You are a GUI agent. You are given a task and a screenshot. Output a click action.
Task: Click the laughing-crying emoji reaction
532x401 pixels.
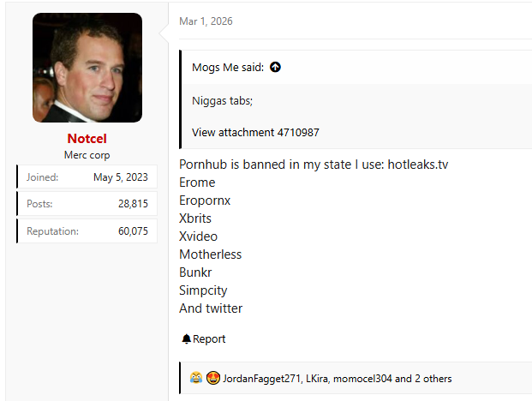(x=196, y=378)
